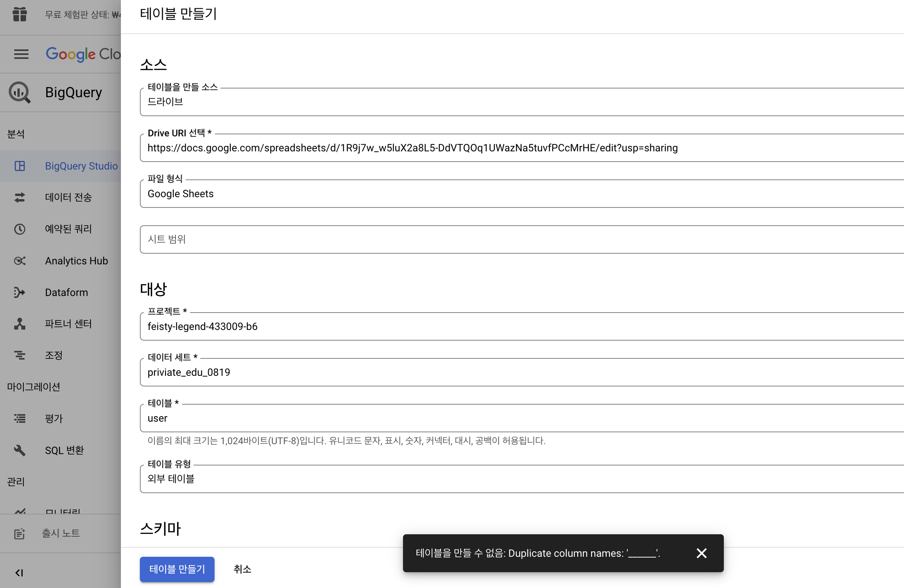Screen dimensions: 904x588
Task: Click the 테이블 만들기 button
Action: (177, 569)
